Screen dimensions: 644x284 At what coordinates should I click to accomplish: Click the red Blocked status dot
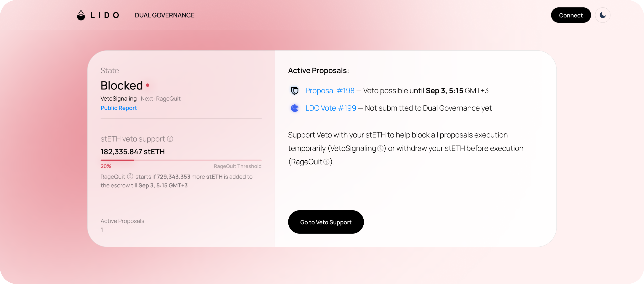tap(148, 85)
